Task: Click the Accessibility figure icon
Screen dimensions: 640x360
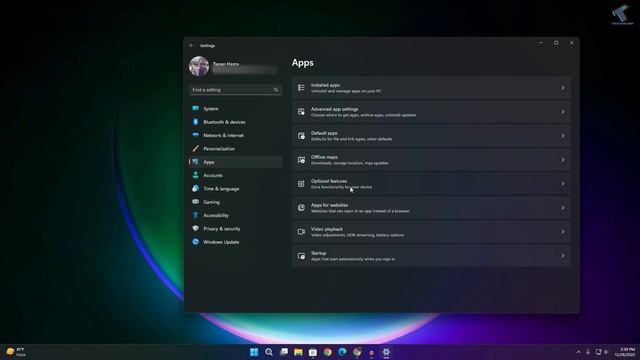Action: 196,215
